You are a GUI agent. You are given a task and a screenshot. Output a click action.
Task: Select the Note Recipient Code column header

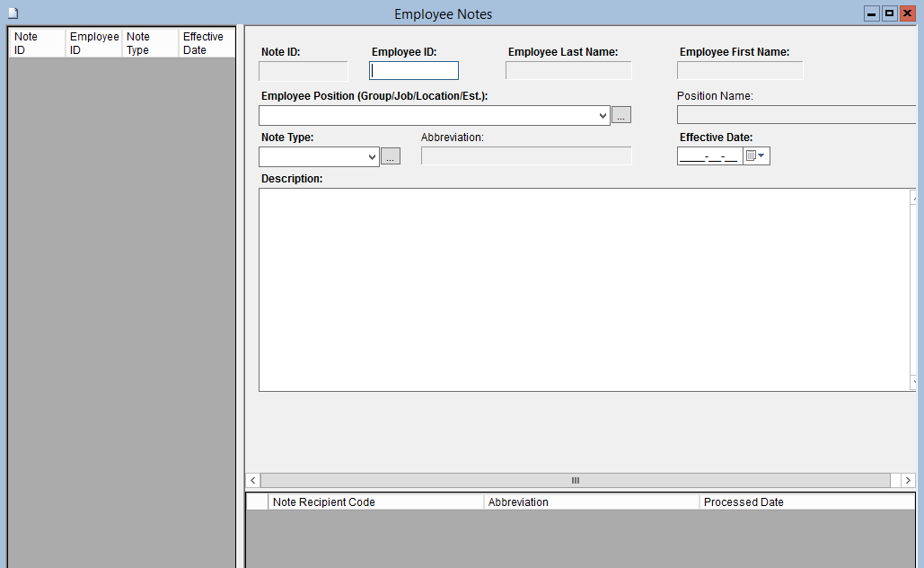[x=375, y=502]
